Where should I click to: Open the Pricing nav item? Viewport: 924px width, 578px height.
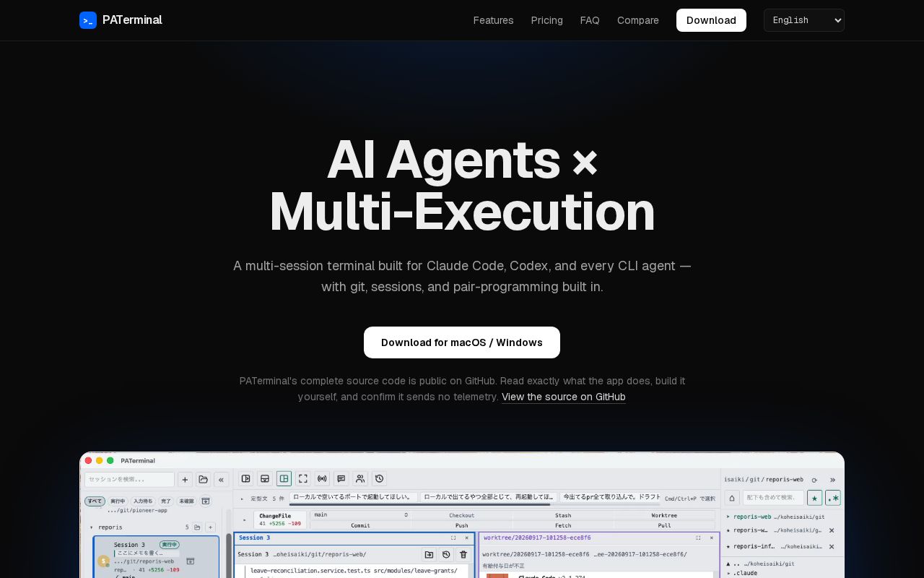pyautogui.click(x=547, y=20)
